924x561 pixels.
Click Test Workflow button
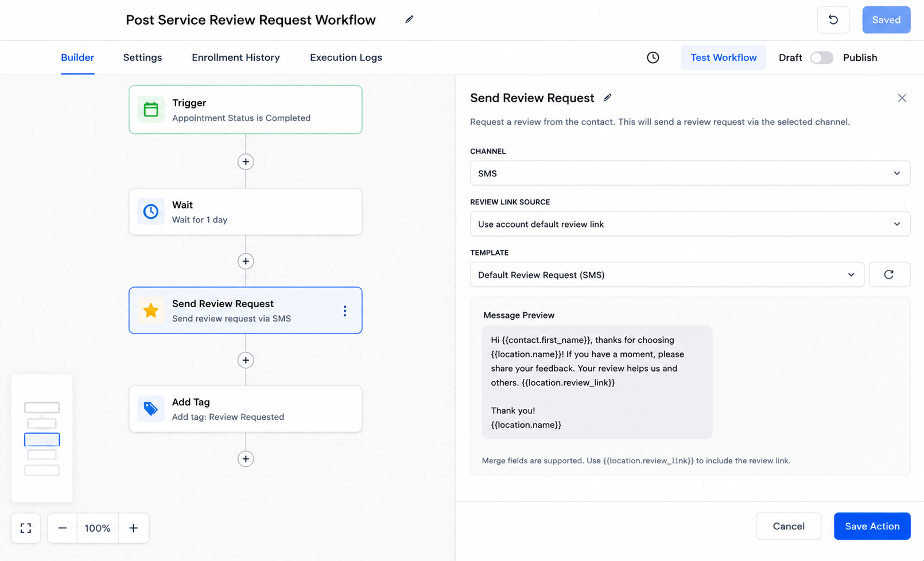point(723,57)
